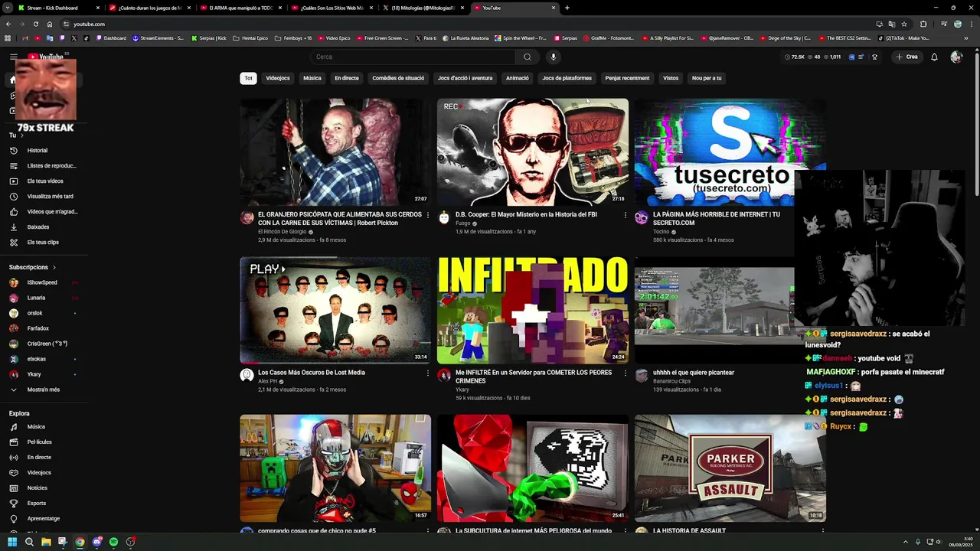This screenshot has height=551, width=980.
Task: Open options for Lost Media video
Action: pyautogui.click(x=428, y=373)
